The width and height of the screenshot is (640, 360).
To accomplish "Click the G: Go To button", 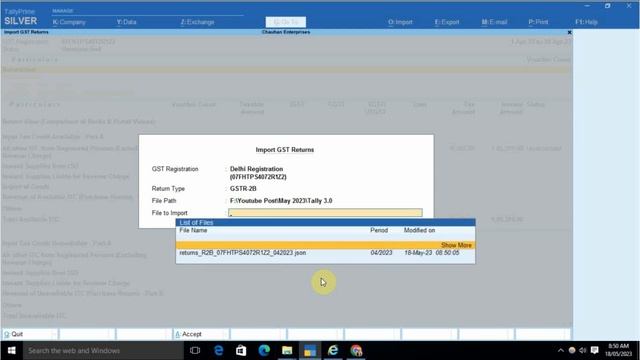I will [286, 22].
